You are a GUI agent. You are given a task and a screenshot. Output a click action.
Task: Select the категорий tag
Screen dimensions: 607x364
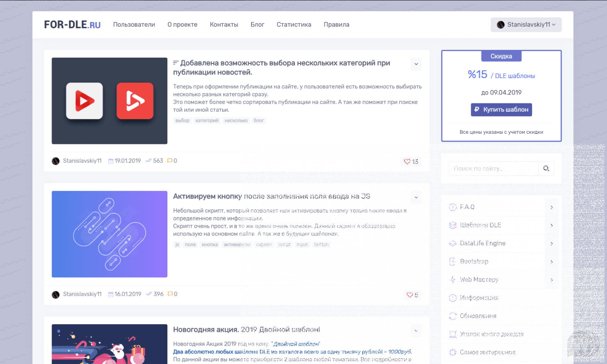click(x=207, y=121)
